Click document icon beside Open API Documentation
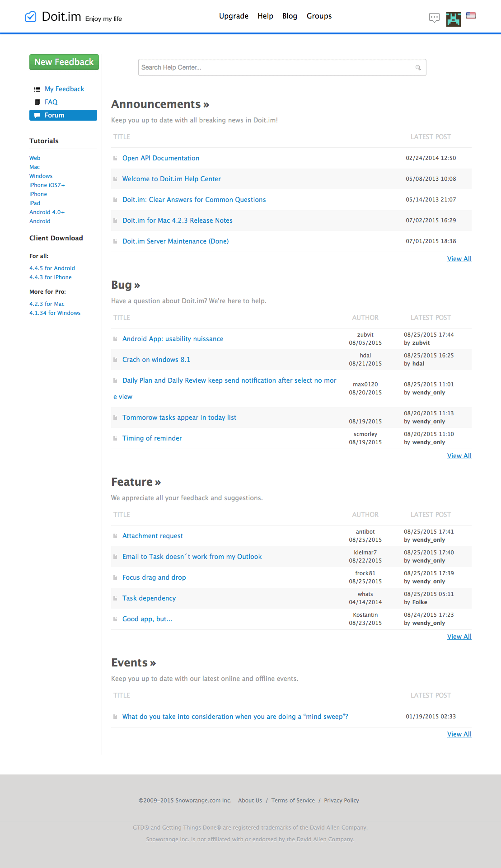This screenshot has height=868, width=501. 115,158
